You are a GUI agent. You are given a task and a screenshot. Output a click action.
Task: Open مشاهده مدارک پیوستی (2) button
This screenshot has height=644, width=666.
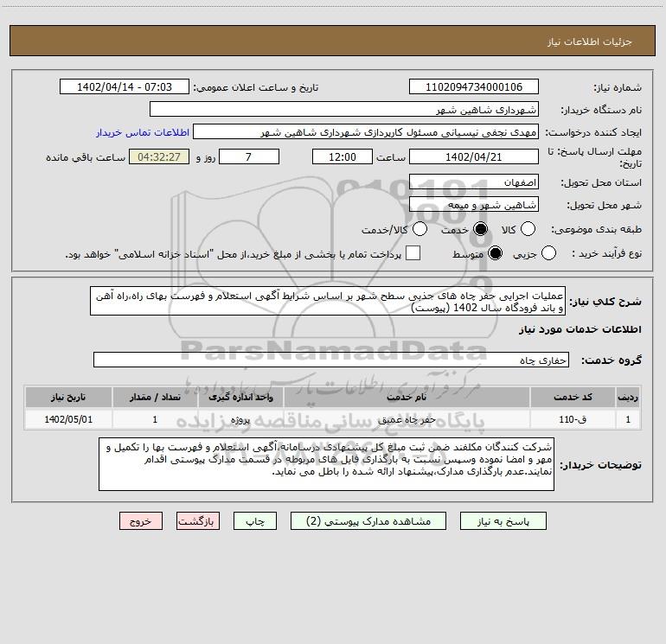pyautogui.click(x=368, y=521)
